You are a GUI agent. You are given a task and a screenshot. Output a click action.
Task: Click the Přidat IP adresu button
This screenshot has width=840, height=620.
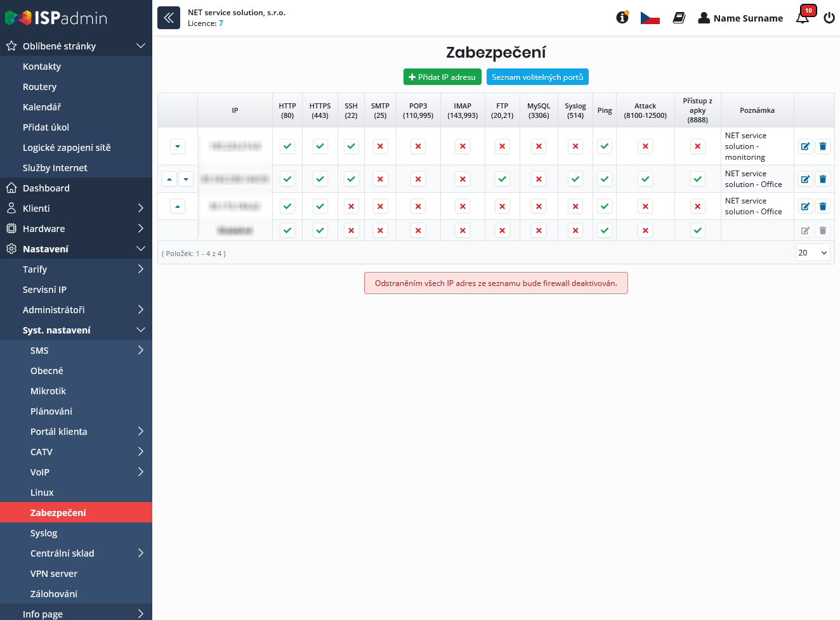click(442, 77)
